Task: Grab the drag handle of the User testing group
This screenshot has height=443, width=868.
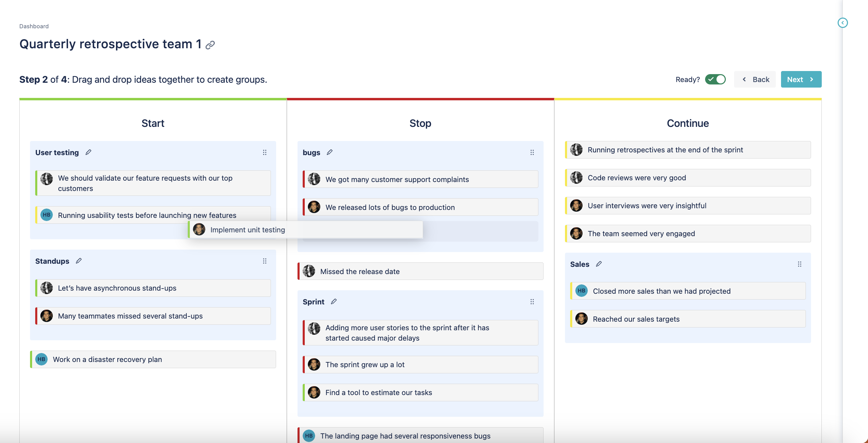Action: tap(265, 152)
